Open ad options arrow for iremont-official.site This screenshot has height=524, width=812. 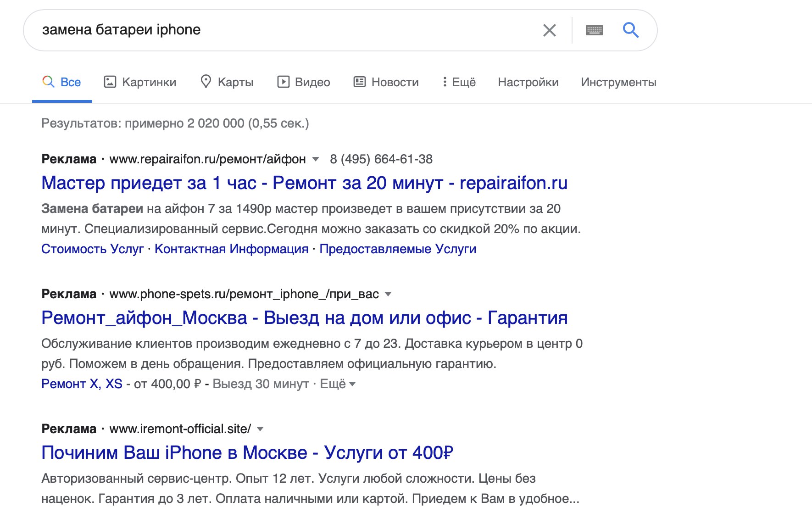tap(260, 429)
